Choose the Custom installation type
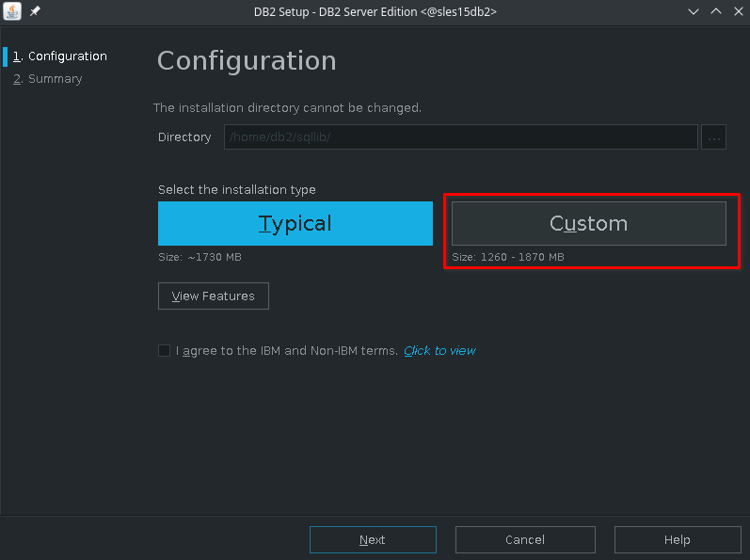Screen dimensions: 750x560 point(589,223)
